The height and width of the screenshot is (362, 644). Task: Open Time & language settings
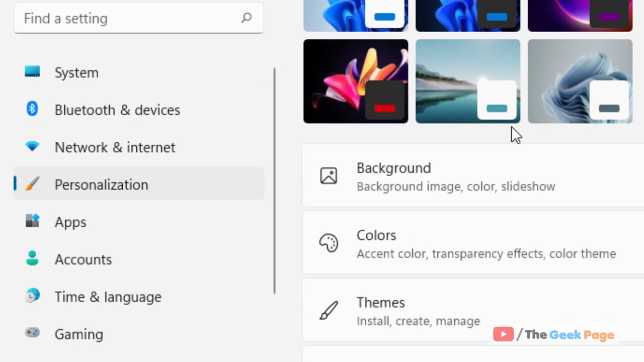tap(139, 297)
